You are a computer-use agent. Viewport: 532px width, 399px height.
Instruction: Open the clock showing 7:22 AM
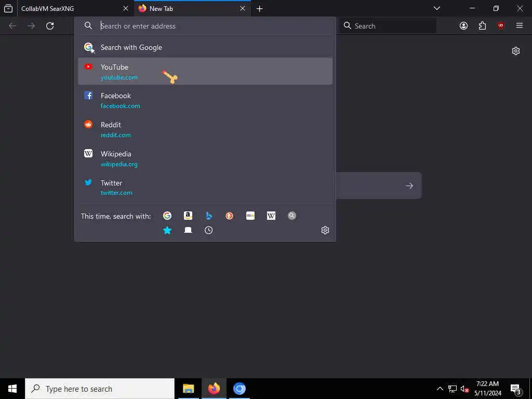tap(487, 389)
